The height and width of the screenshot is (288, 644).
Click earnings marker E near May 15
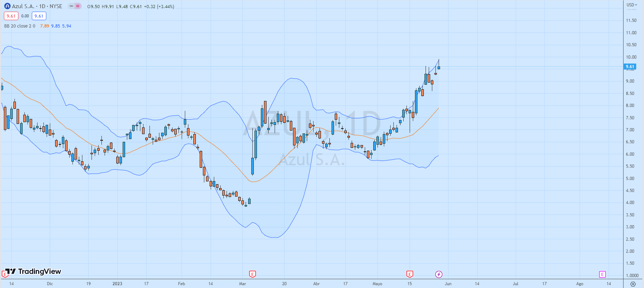coord(410,274)
